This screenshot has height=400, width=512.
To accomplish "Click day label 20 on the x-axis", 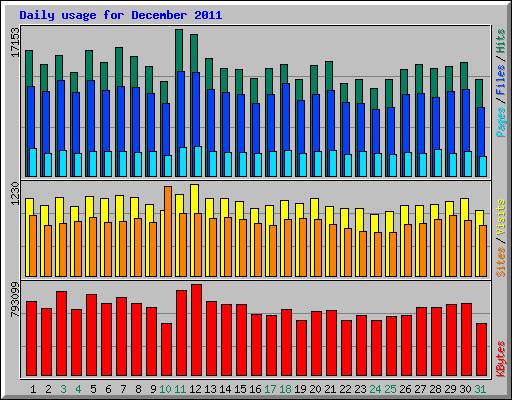I will pos(315,389).
